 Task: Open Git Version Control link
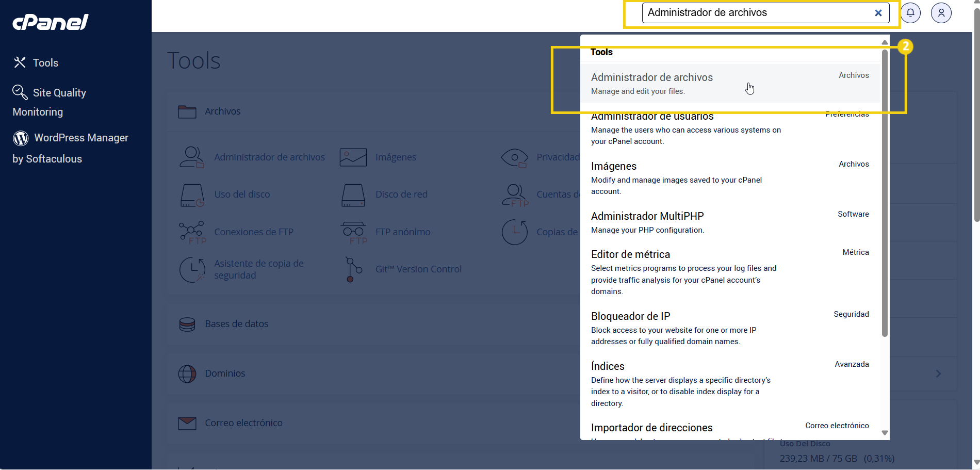coord(418,269)
